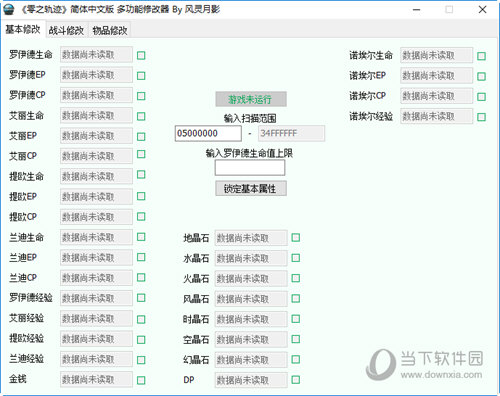500x396 pixels.
Task: Enable the 火晶石 checkbox
Action: click(296, 278)
